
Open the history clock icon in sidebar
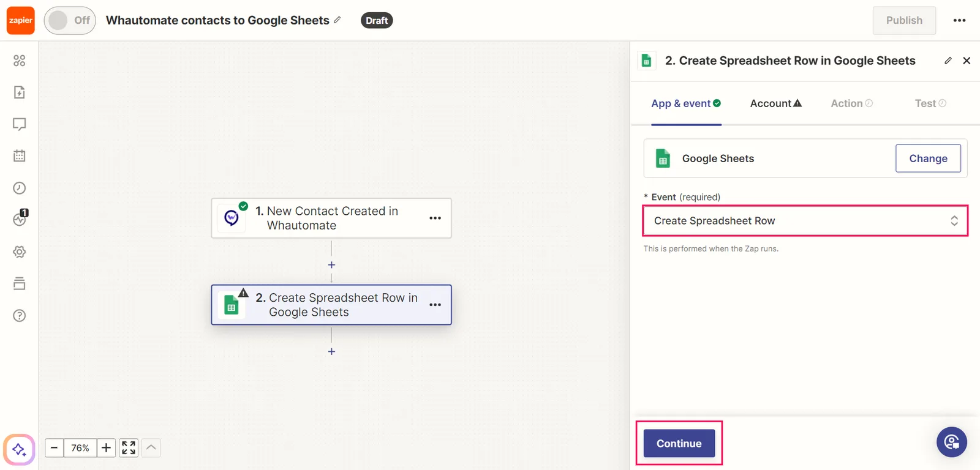click(x=20, y=188)
